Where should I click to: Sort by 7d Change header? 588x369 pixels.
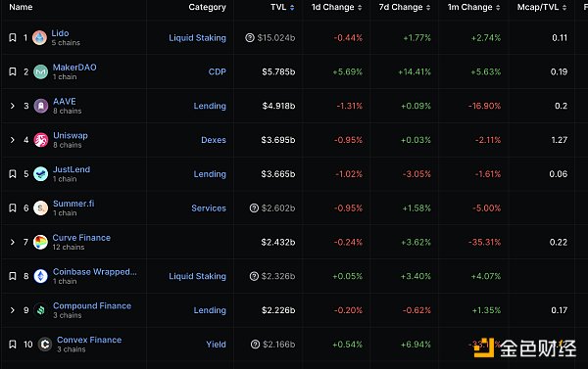tap(405, 7)
